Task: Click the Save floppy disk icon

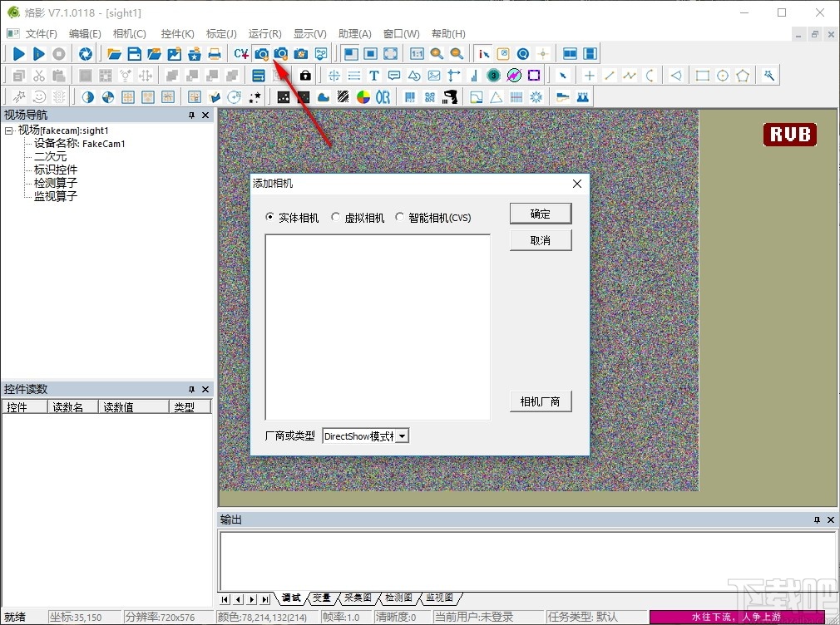Action: click(x=135, y=53)
